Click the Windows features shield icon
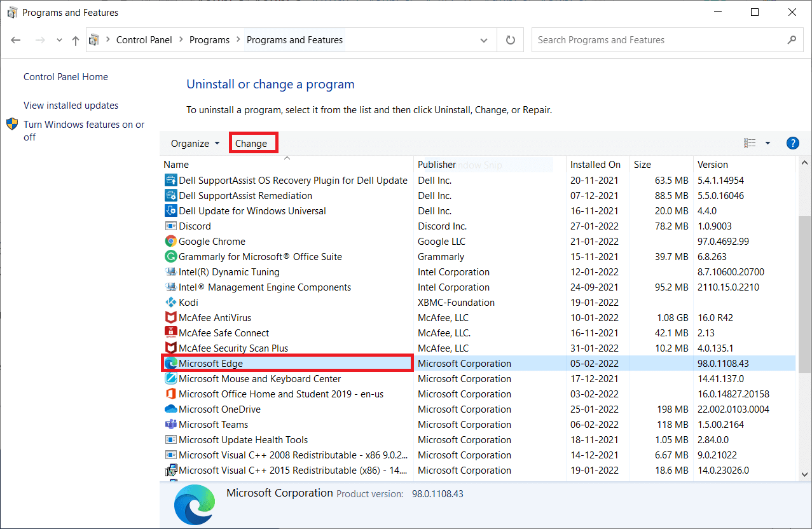This screenshot has width=812, height=529. tap(12, 124)
